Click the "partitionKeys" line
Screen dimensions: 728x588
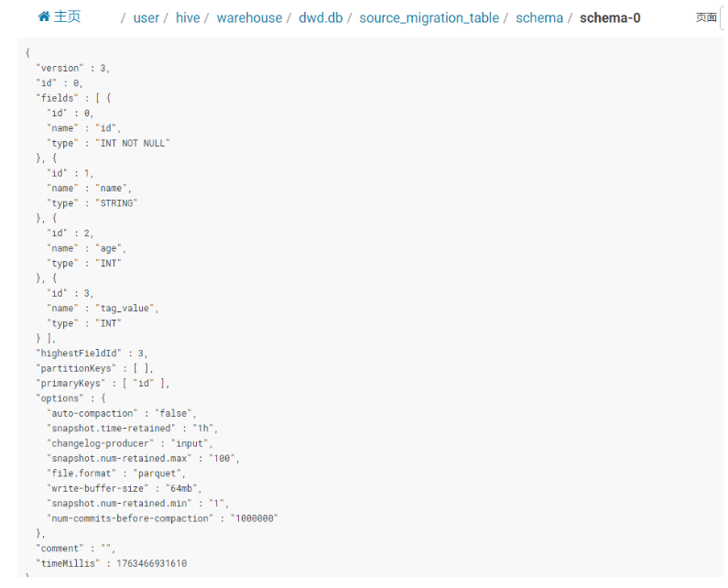94,368
